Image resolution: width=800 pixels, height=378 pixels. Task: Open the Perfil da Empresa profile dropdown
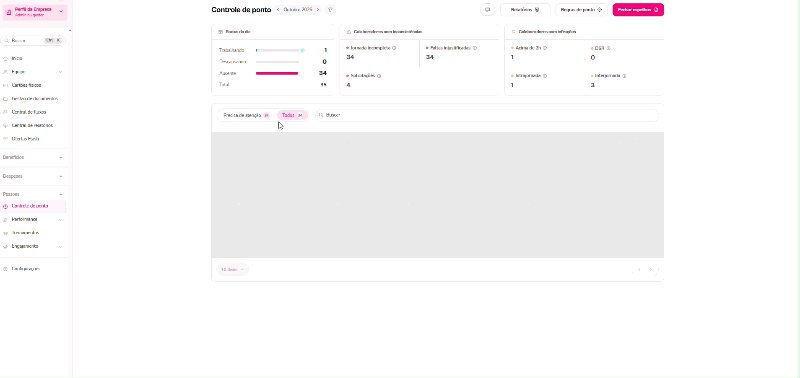(34, 12)
